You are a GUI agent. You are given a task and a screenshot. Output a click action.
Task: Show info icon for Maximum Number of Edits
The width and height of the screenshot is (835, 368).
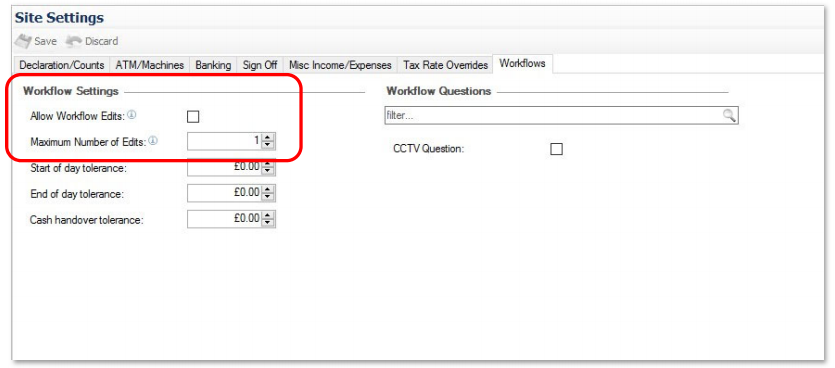coord(153,141)
